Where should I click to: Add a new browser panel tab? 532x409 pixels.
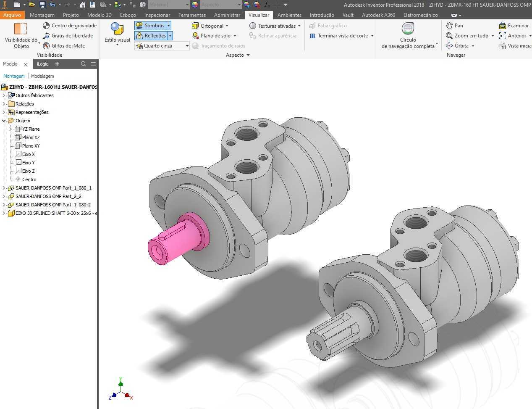pyautogui.click(x=57, y=64)
